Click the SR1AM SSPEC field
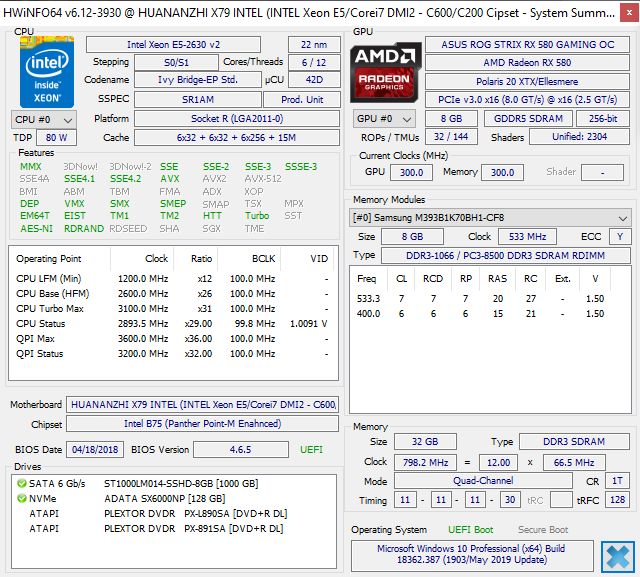640x577 pixels. [198, 100]
